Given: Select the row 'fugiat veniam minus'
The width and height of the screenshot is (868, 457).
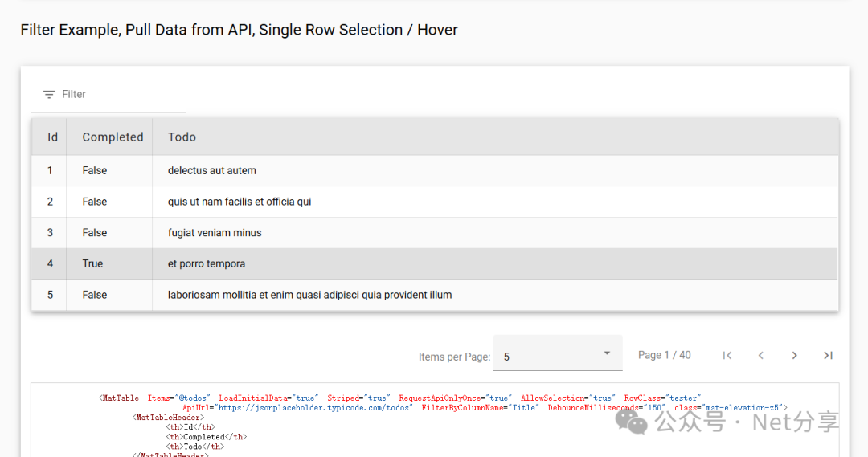Looking at the screenshot, I should [215, 233].
